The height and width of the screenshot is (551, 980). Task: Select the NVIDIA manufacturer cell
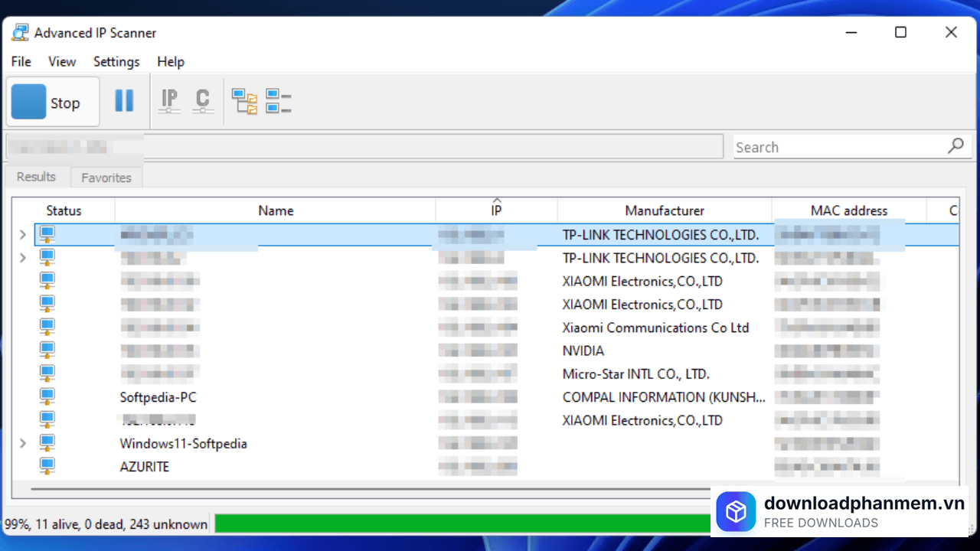point(583,350)
